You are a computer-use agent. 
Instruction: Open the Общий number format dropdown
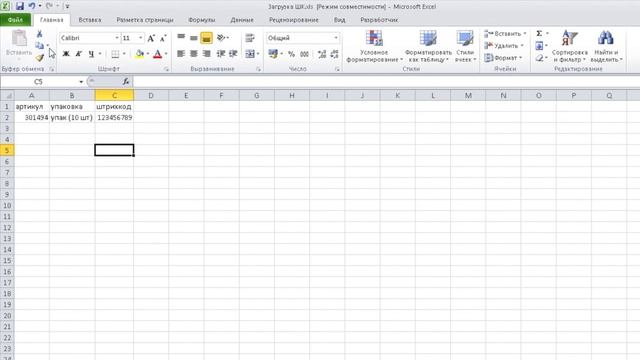click(336, 38)
